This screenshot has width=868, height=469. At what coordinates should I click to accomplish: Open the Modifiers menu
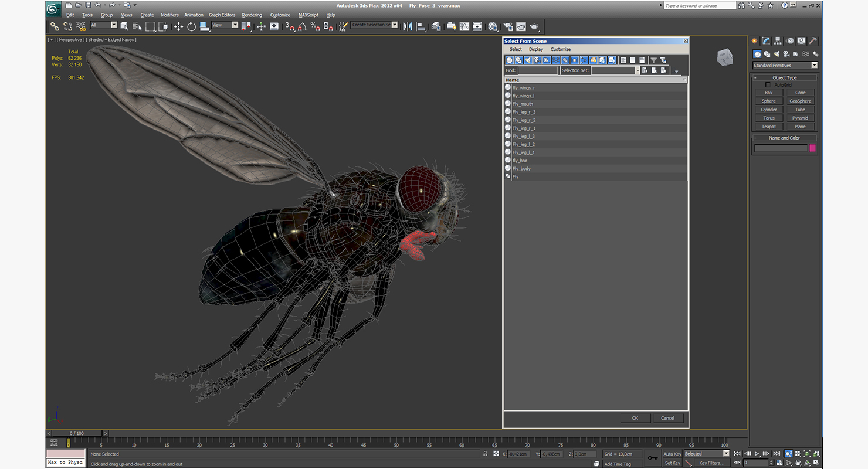(169, 15)
